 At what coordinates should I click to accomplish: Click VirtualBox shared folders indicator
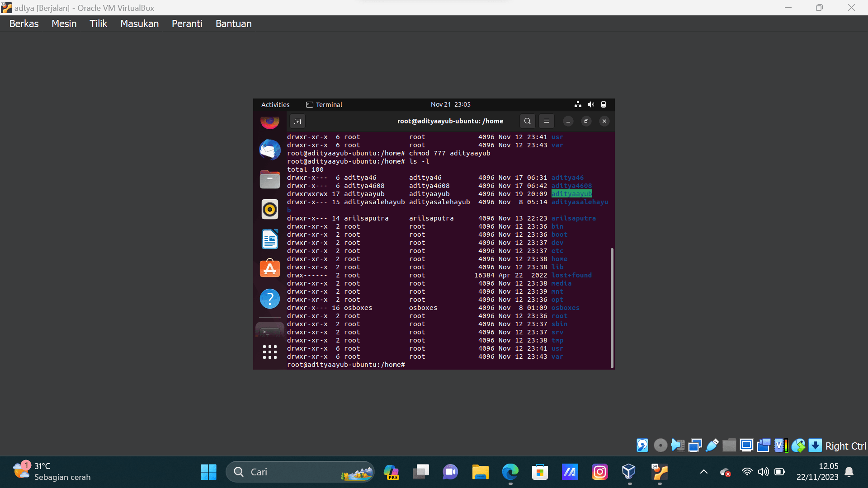pos(729,446)
